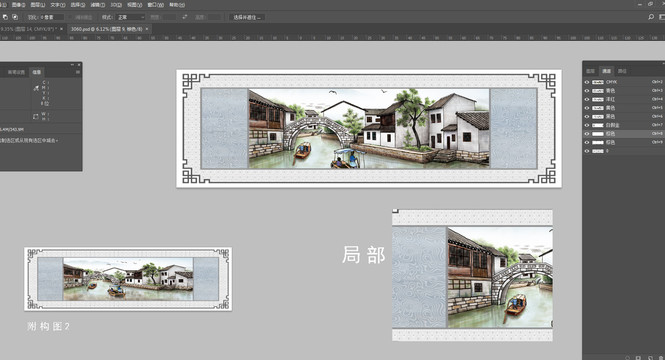Select the tab beside 信息 in the Info panel
665x360 pixels.
16,72
